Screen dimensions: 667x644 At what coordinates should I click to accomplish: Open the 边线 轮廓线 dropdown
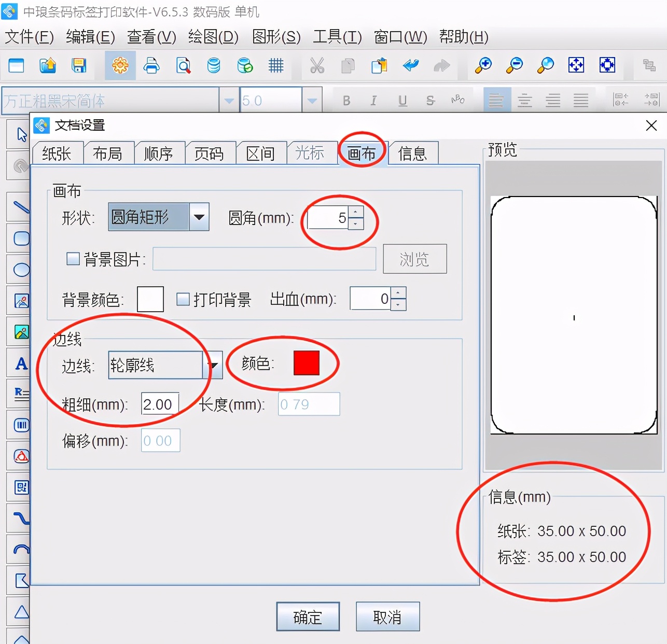click(x=165, y=365)
